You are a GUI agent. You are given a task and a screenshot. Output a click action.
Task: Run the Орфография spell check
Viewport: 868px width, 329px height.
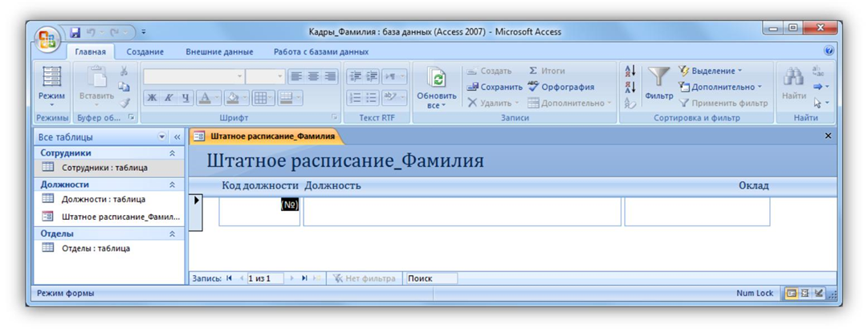point(560,87)
